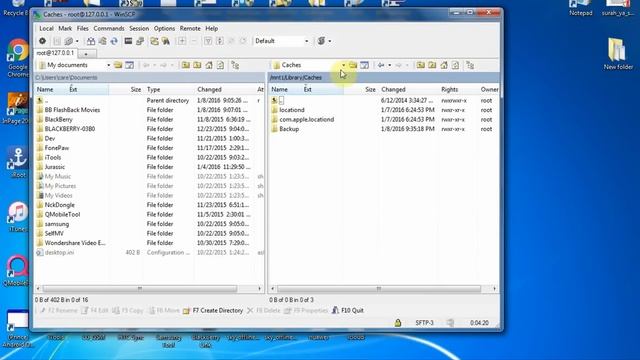
Task: Open the Terminal console icon in toolbar
Action: [x=128, y=41]
